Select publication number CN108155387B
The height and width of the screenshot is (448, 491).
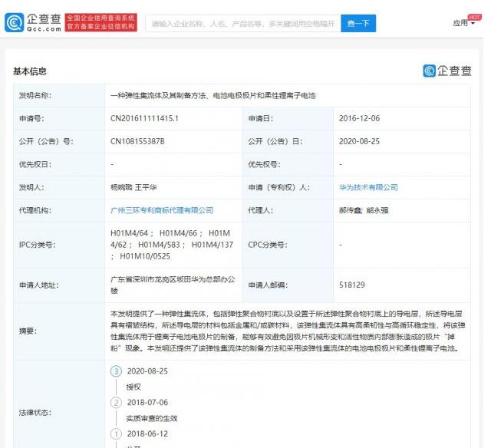tap(137, 141)
